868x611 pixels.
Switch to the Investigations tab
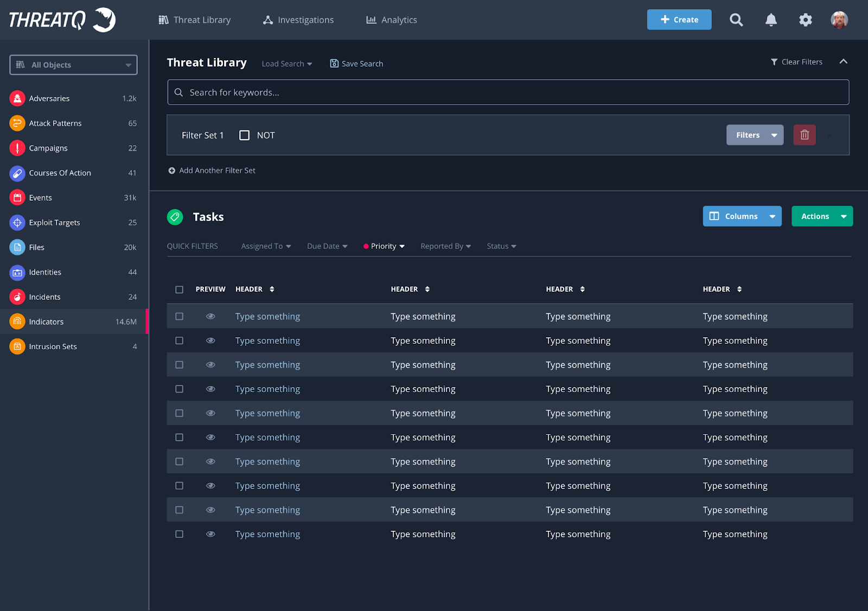[x=298, y=20]
